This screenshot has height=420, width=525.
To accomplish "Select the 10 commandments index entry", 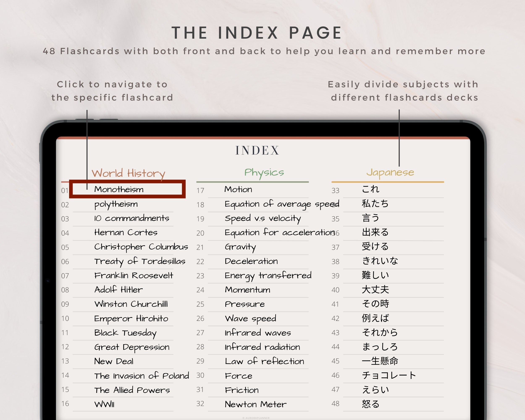I will [131, 218].
